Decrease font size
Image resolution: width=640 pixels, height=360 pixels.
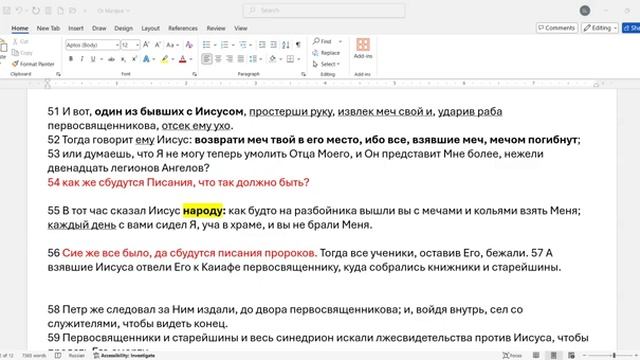[158, 44]
